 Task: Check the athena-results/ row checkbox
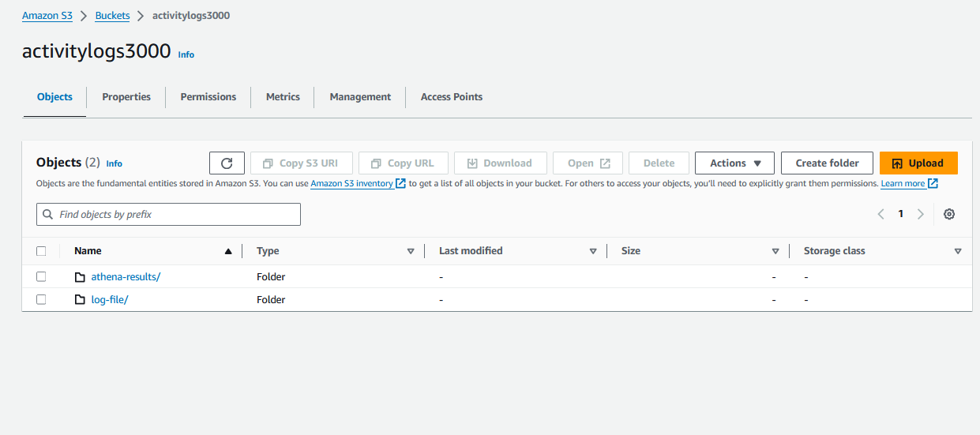click(x=41, y=277)
